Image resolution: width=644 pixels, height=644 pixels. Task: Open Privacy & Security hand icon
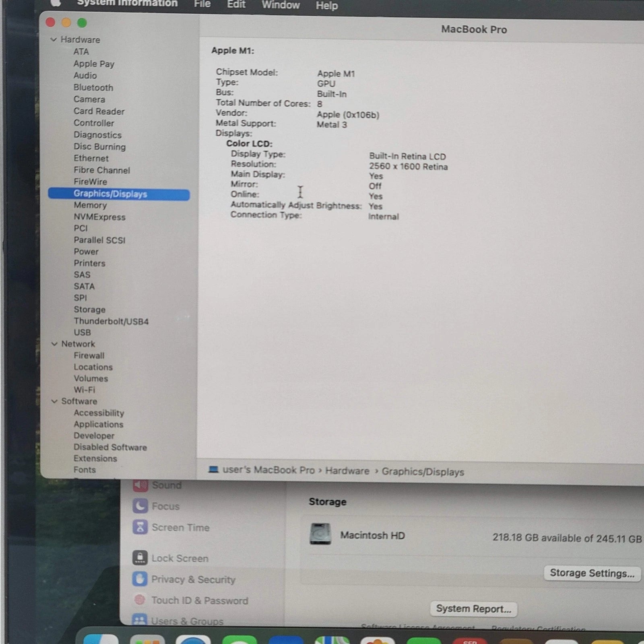tap(140, 579)
